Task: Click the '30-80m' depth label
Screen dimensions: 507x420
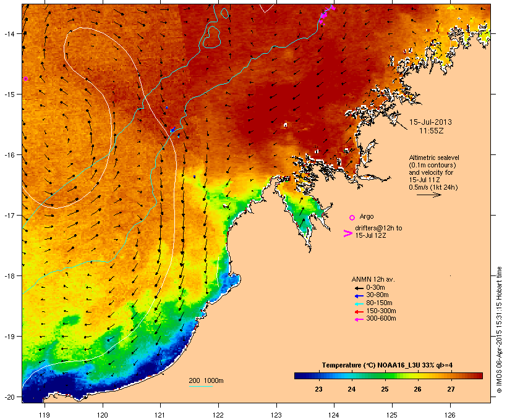Action: click(377, 295)
